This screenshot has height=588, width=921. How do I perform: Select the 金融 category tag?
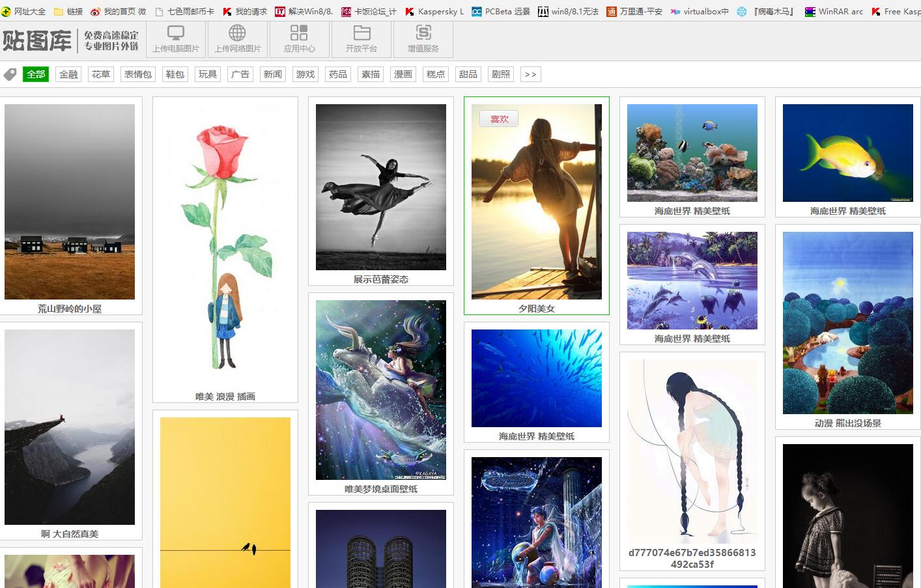(68, 74)
